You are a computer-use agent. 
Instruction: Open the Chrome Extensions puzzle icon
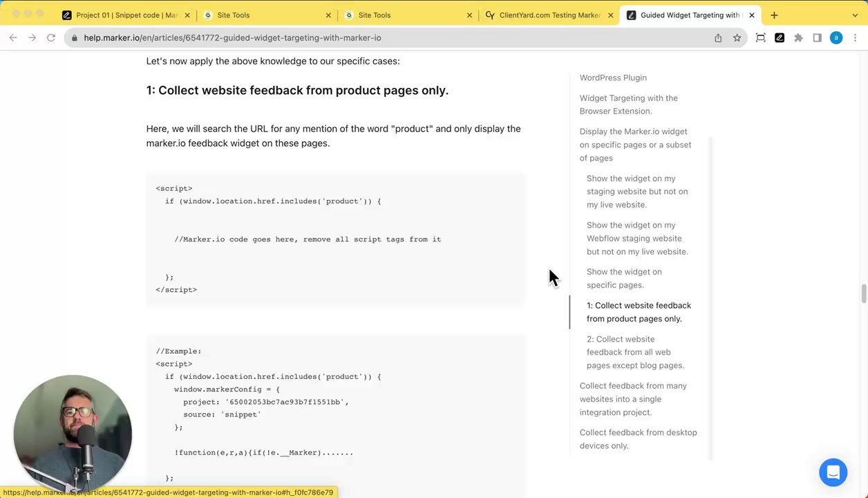(x=798, y=38)
